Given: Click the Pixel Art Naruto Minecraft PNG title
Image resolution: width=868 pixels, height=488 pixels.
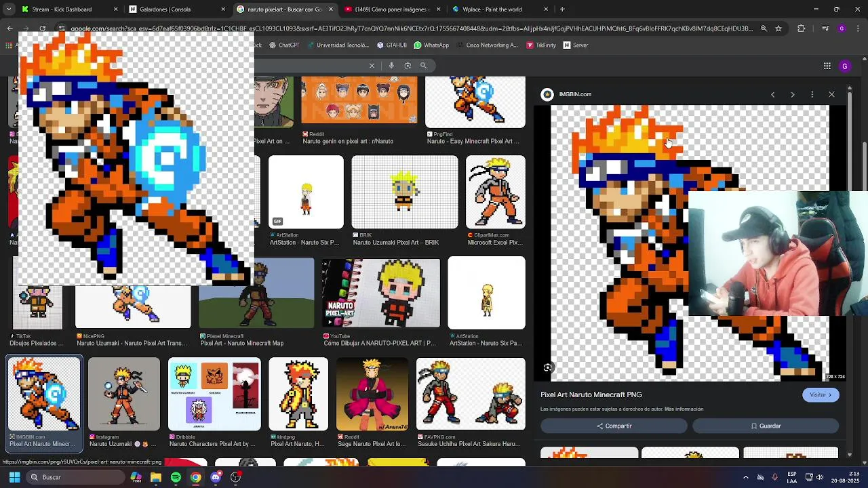Looking at the screenshot, I should (x=591, y=394).
